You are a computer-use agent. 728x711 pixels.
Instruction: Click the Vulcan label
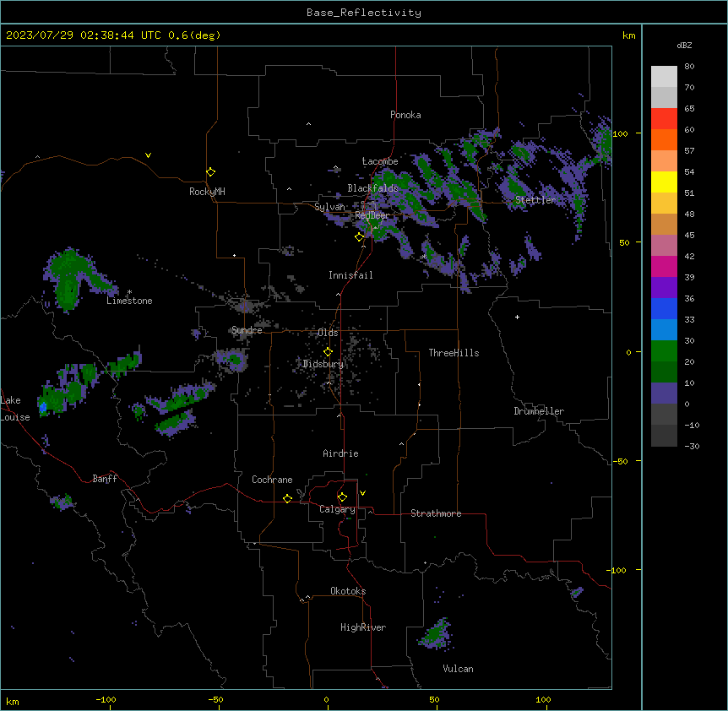click(x=458, y=669)
